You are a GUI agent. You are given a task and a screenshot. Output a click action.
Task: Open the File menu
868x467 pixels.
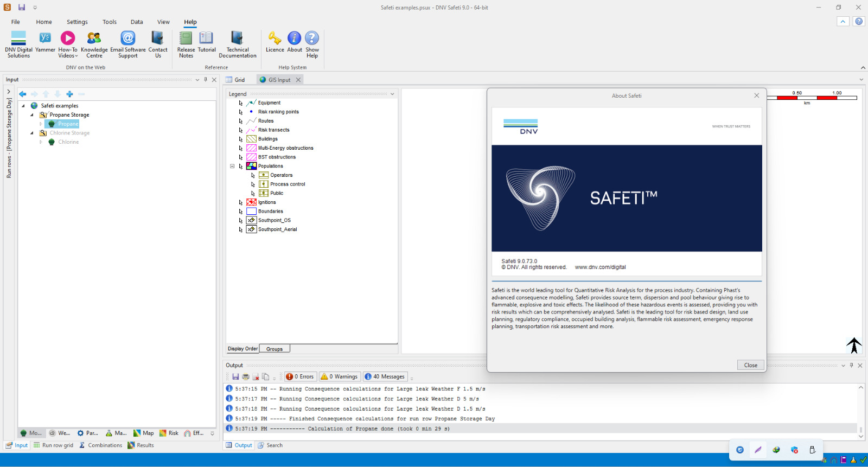16,22
